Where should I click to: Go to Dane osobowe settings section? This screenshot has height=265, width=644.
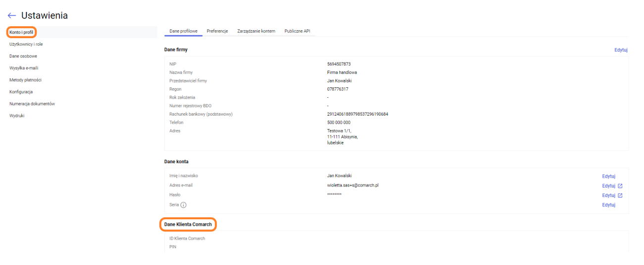pyautogui.click(x=23, y=56)
